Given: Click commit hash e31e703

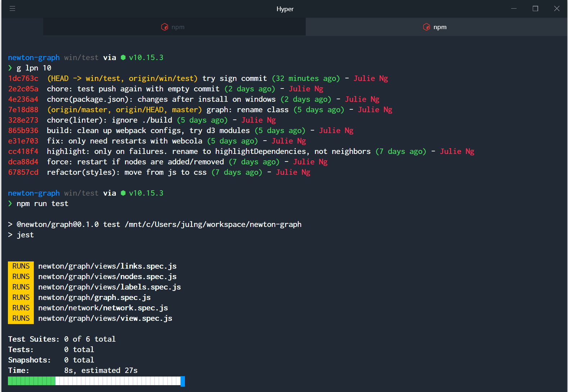Looking at the screenshot, I should coord(23,141).
